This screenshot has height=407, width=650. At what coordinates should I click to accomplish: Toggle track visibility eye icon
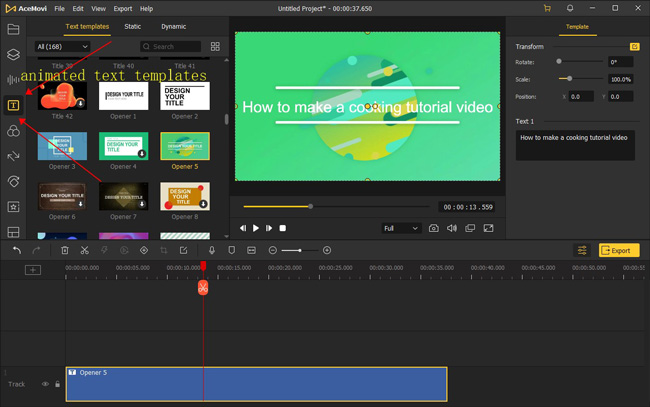click(x=45, y=384)
